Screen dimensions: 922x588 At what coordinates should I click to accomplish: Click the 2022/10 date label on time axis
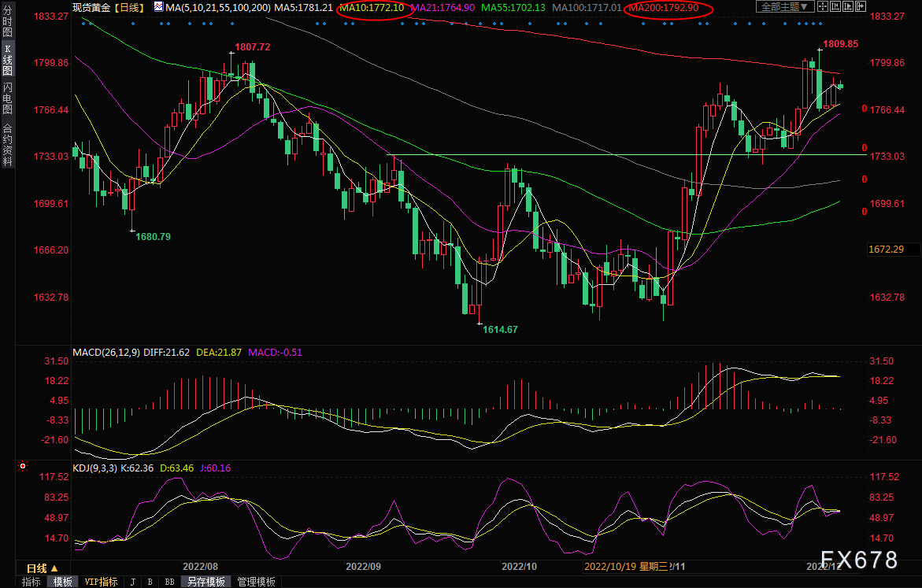[519, 566]
